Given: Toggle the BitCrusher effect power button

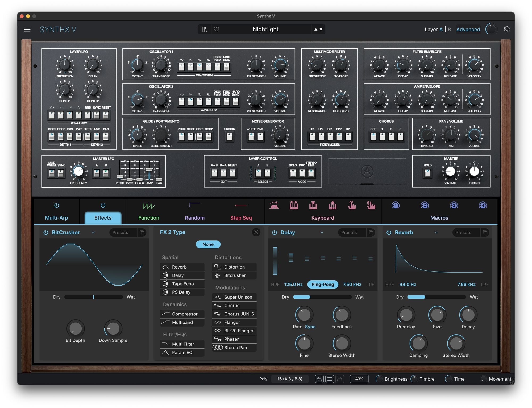Looking at the screenshot, I should (x=46, y=232).
